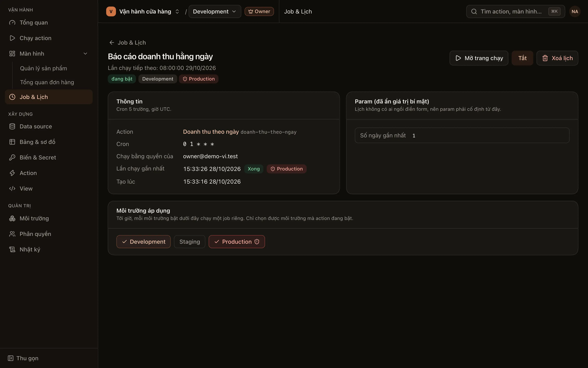Click the Thu gọn collapse sidebar icon
The image size is (588, 368).
pos(10,358)
